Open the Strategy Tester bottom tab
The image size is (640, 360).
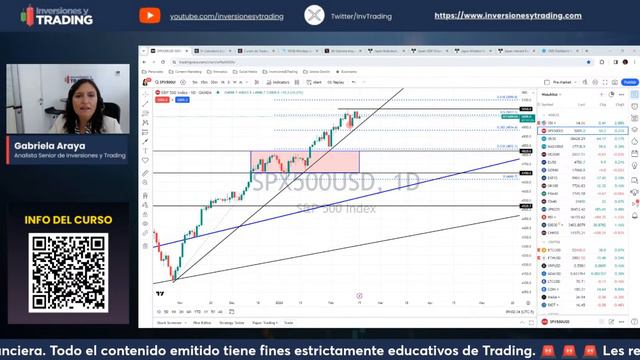[x=231, y=322]
